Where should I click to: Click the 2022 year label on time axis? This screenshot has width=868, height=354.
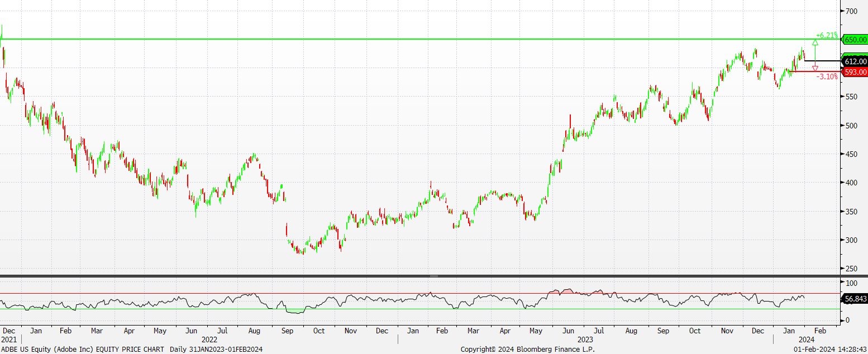point(209,339)
